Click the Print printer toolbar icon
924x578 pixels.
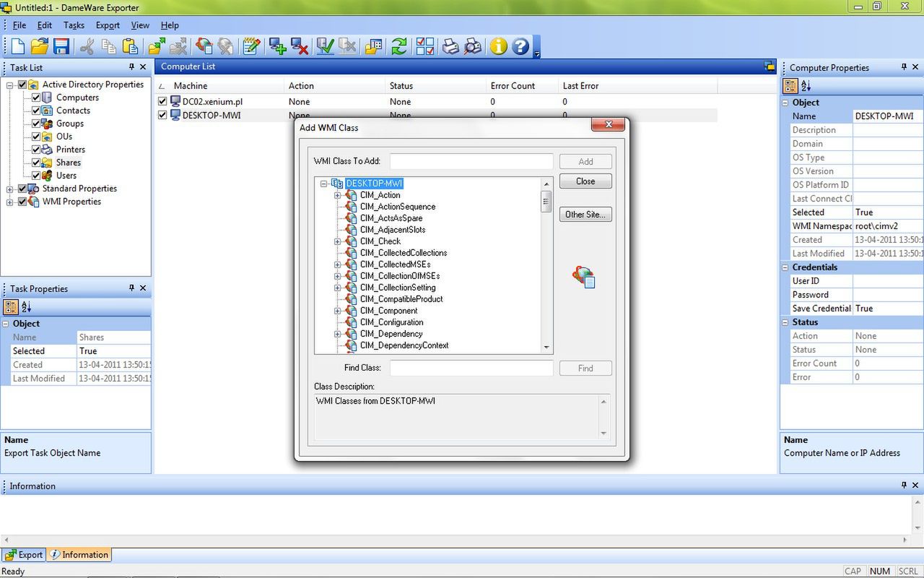tap(450, 47)
